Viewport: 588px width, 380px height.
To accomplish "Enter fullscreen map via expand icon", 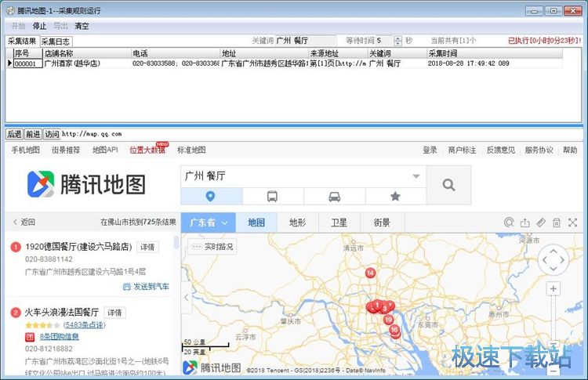I will [x=572, y=223].
